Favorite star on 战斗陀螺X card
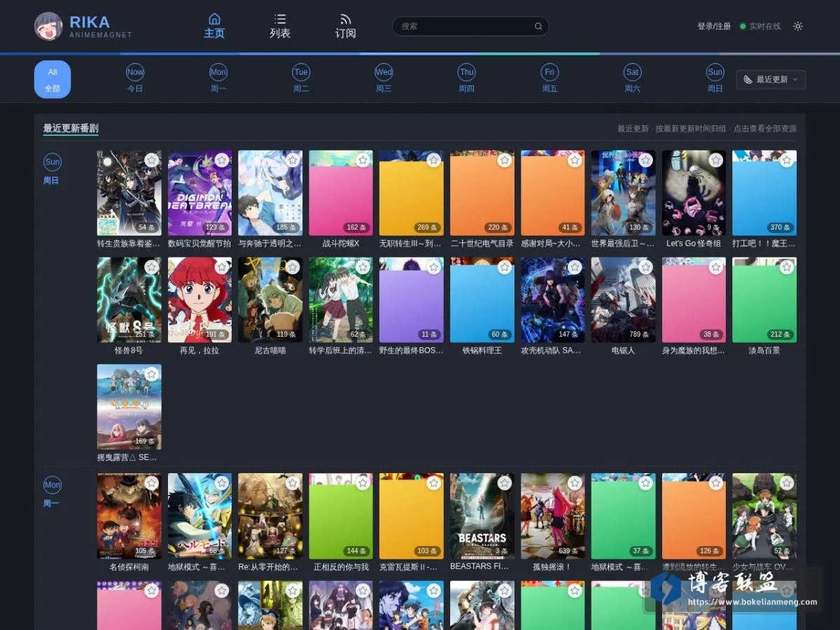Viewport: 840px width, 630px height. (363, 160)
